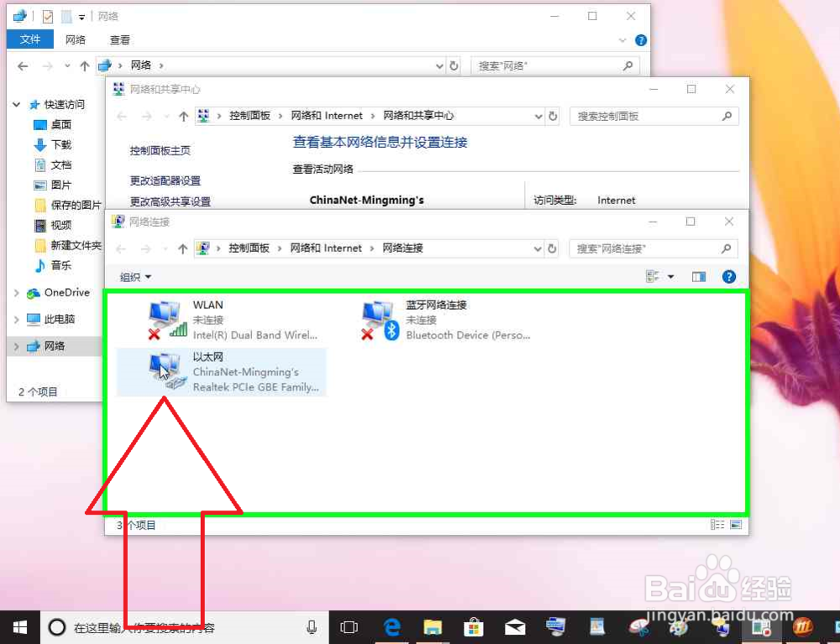Click the refresh icon beside the address bar
The image size is (840, 644).
(x=552, y=249)
